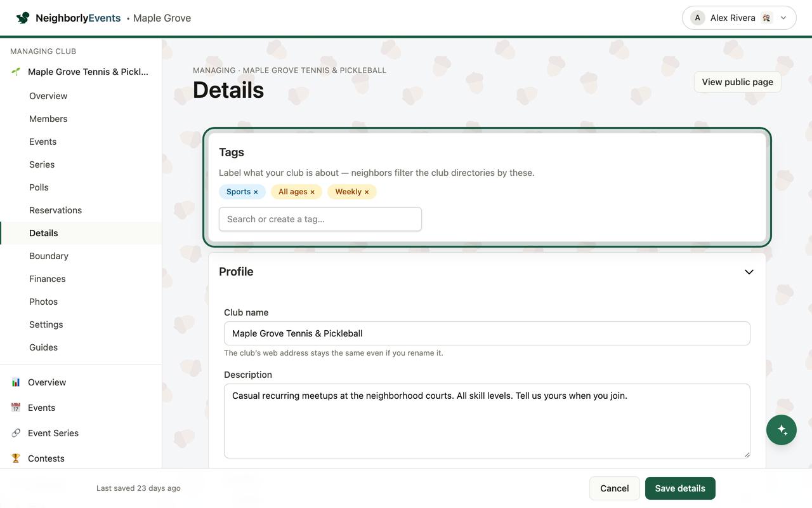Open the sparkle assistant floating button
The image size is (812, 508).
(782, 430)
